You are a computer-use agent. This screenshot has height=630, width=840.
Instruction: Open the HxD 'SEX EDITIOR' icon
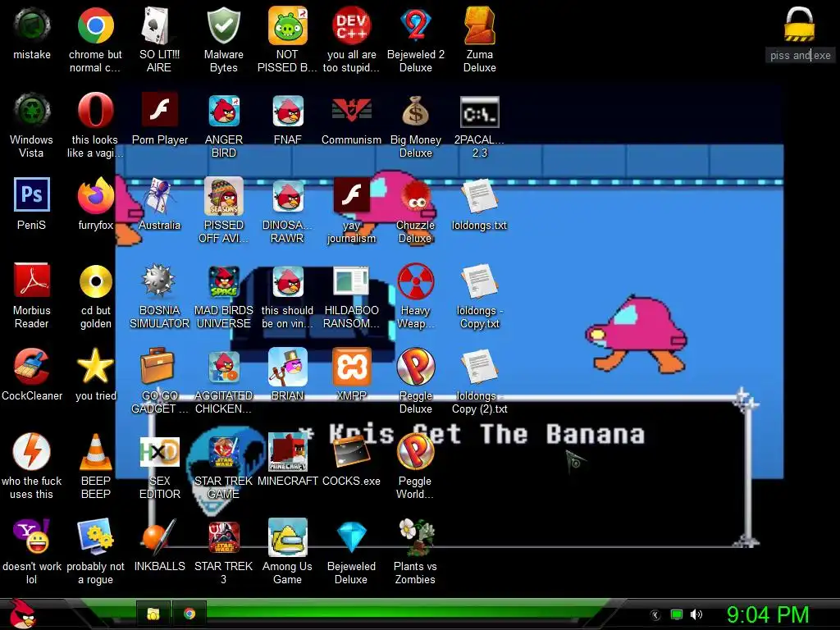[159, 453]
